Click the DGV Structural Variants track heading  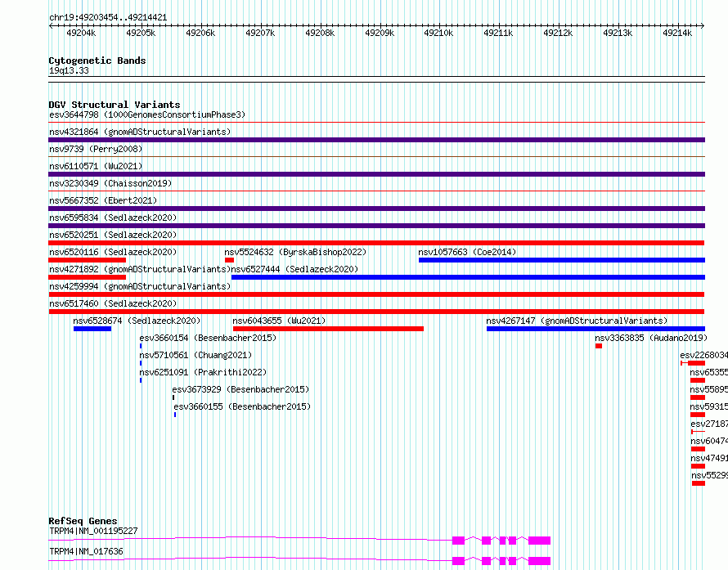(x=115, y=105)
